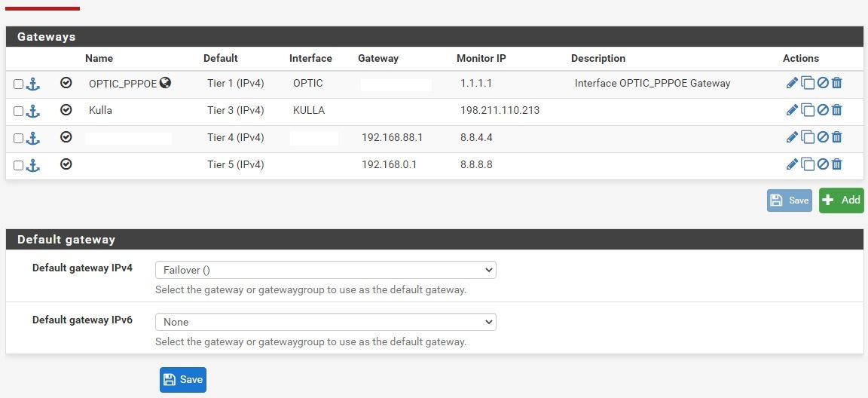This screenshot has height=398, width=868.
Task: Open the Default gateway IPv4 dropdown
Action: tap(325, 270)
